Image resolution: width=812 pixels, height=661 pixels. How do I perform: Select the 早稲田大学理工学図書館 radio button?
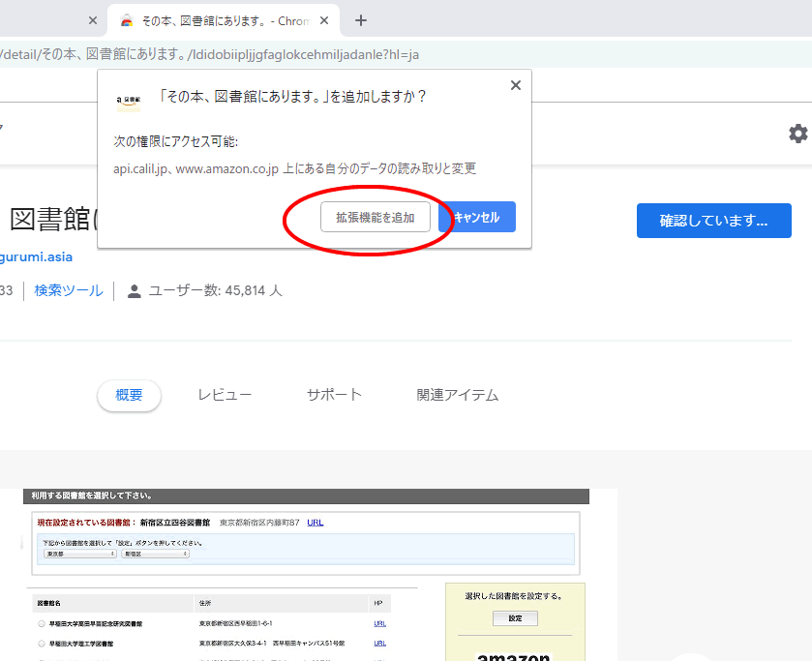tap(42, 644)
